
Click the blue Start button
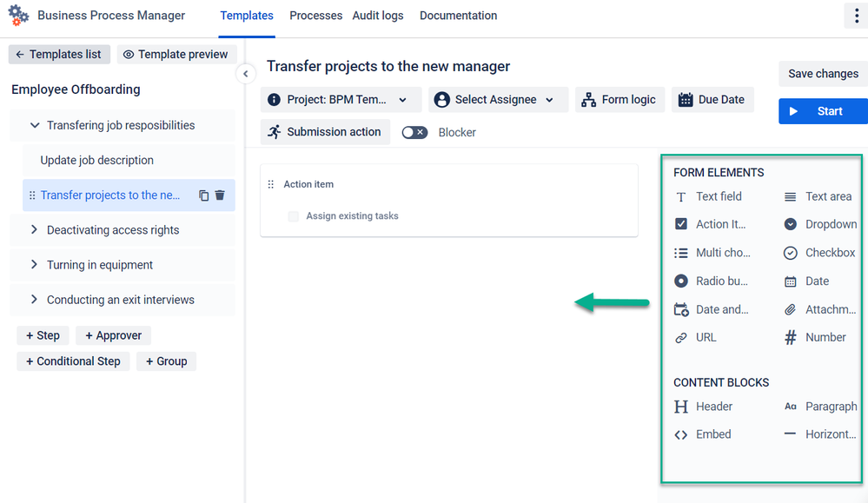[x=823, y=111]
